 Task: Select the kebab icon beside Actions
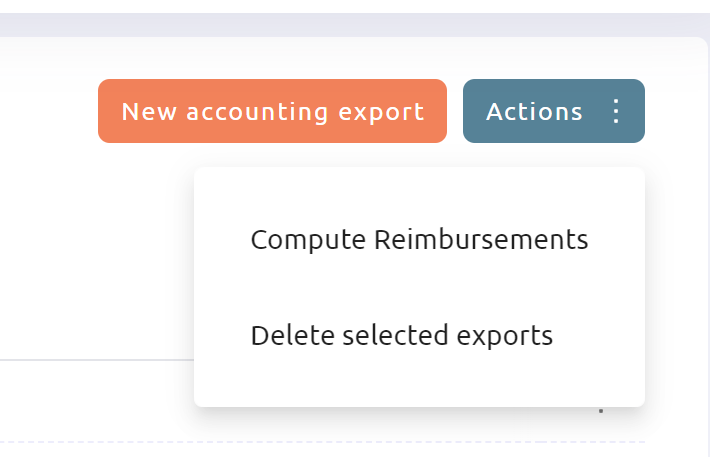coord(615,111)
